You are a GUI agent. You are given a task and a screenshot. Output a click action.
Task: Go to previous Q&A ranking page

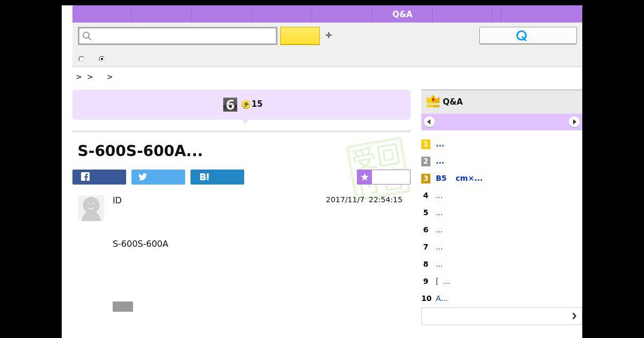(429, 122)
